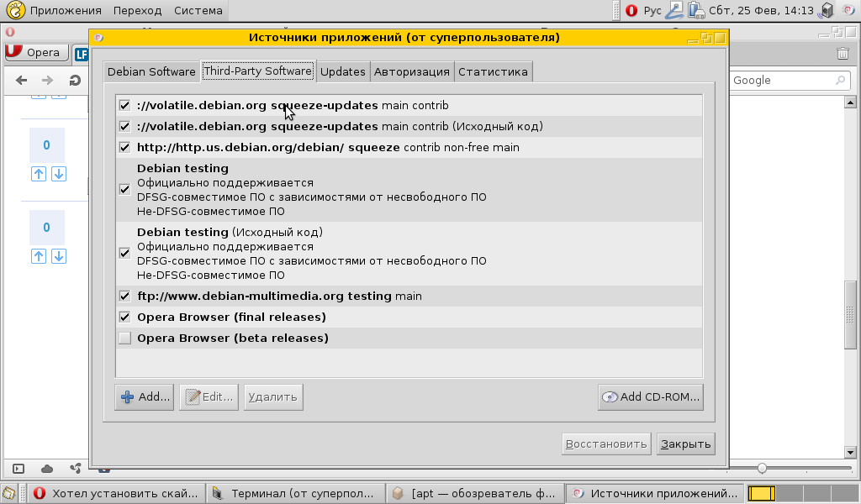
Task: Uncheck debian-multimedia.org testing main
Action: pos(124,296)
